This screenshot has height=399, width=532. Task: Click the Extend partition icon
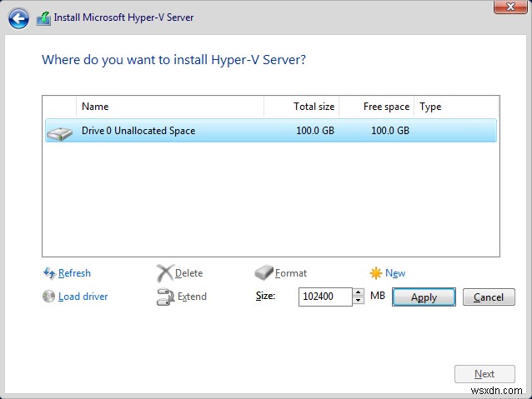(x=164, y=297)
